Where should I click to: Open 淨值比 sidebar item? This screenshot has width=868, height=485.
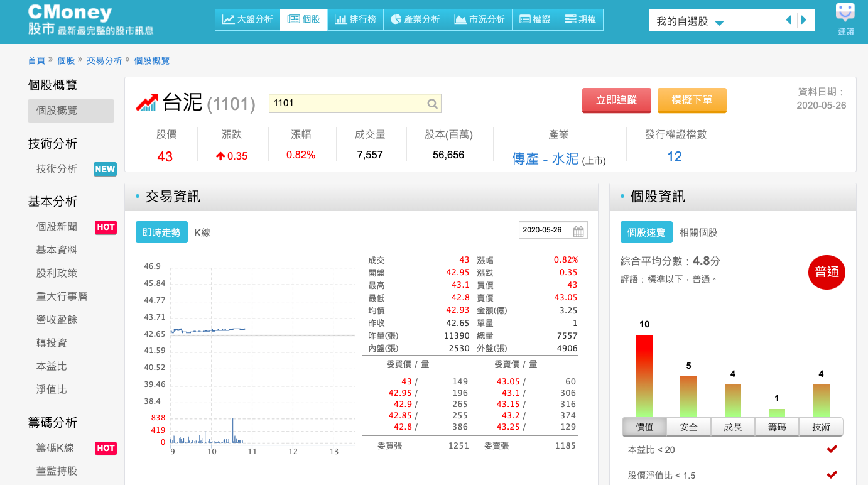[x=52, y=390]
